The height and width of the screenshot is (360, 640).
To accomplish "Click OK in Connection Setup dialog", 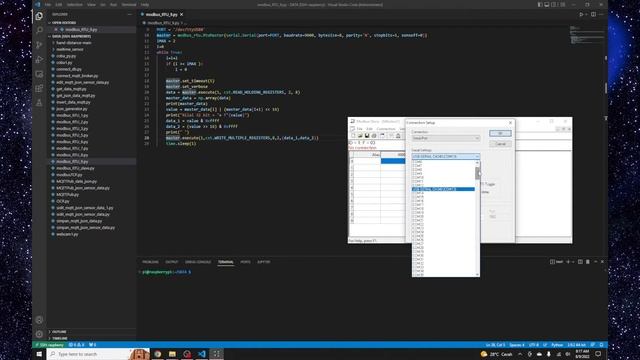I will (x=500, y=133).
